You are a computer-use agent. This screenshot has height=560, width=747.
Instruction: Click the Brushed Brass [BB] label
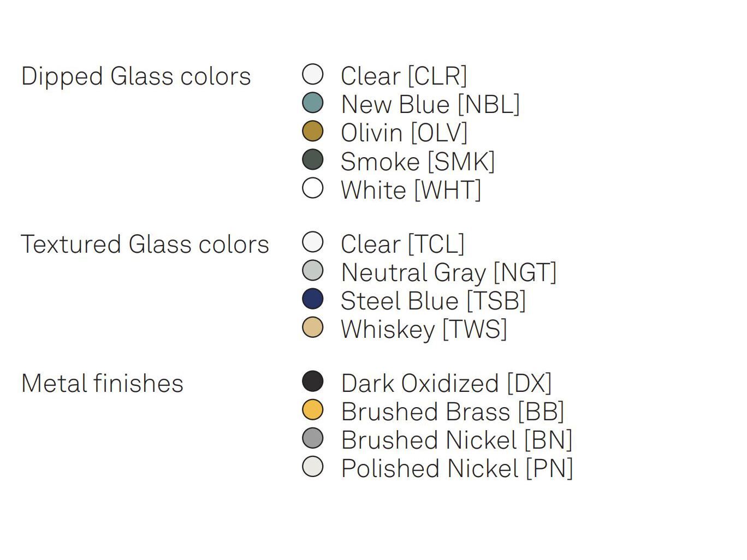point(452,412)
